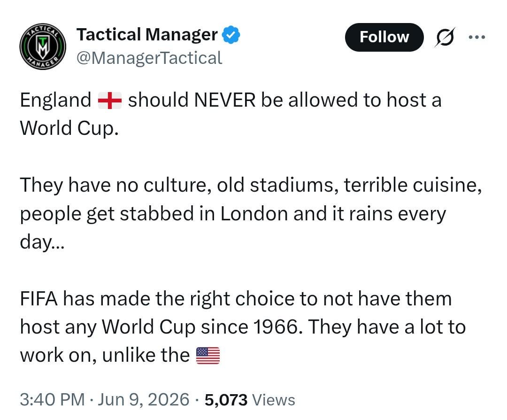Image resolution: width=507 pixels, height=420 pixels.
Task: Click the United States flag emoji
Action: tap(208, 356)
